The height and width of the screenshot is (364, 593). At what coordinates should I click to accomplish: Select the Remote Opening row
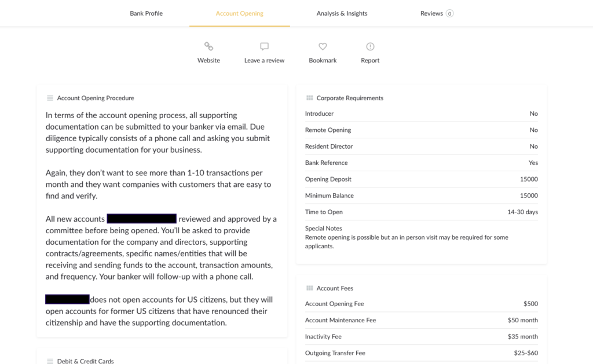click(421, 130)
